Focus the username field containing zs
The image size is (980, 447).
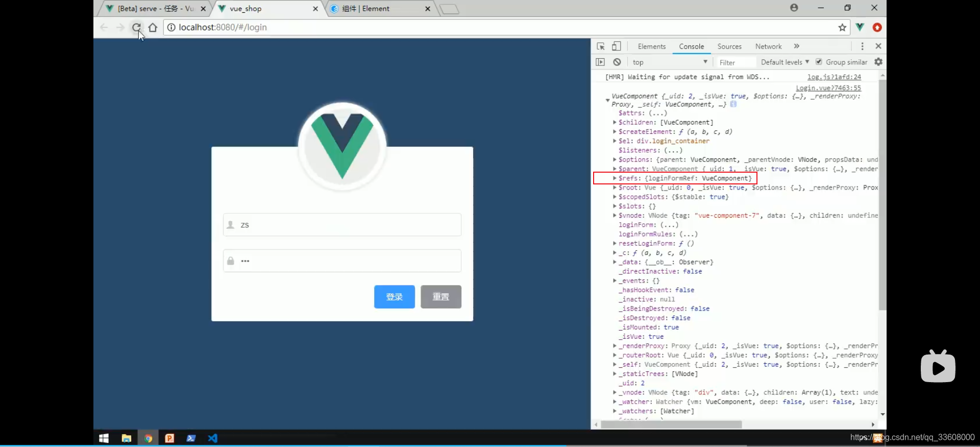coord(342,225)
